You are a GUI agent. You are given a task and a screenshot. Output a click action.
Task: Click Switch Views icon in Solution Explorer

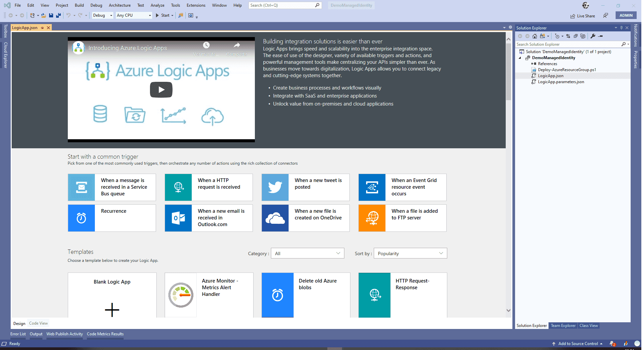pyautogui.click(x=542, y=36)
